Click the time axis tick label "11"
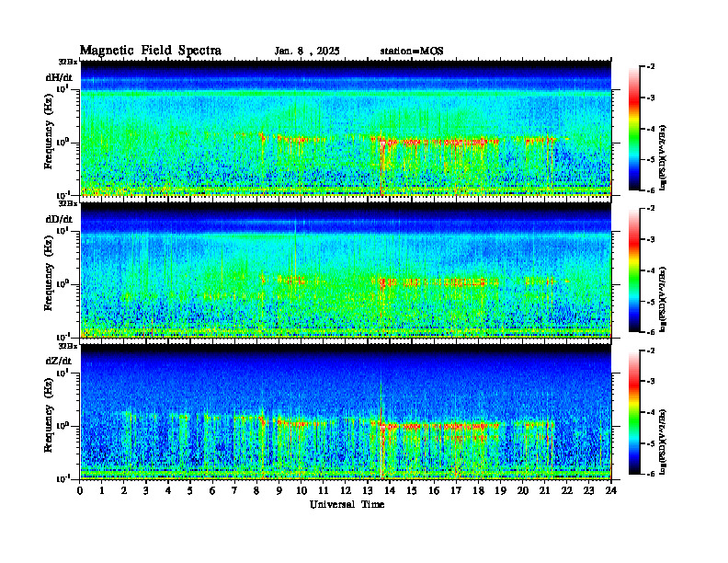Viewport: 728px width, 563px height. point(324,491)
